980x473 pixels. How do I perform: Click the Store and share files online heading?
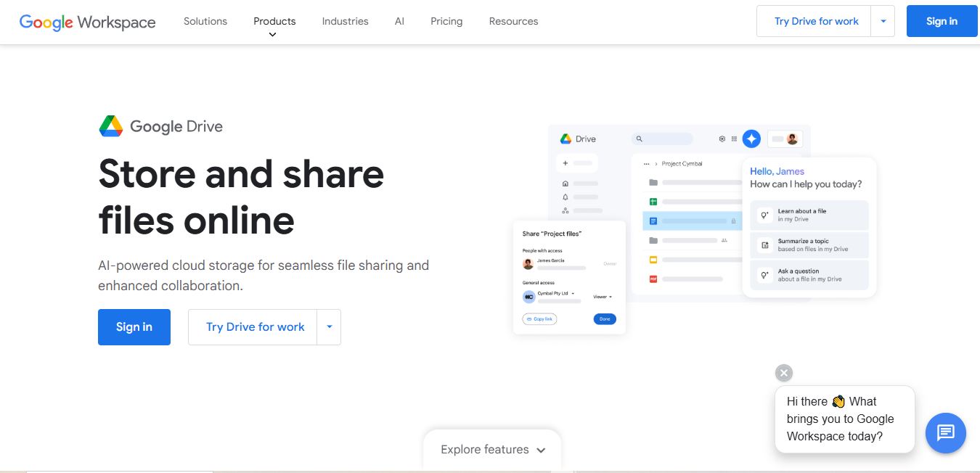point(241,197)
